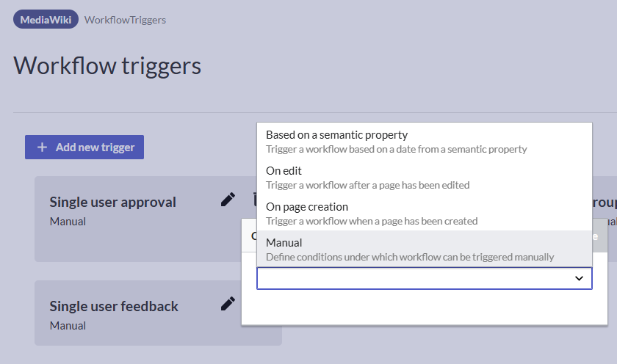
Task: Edit the Single user approval trigger
Action: (x=228, y=200)
